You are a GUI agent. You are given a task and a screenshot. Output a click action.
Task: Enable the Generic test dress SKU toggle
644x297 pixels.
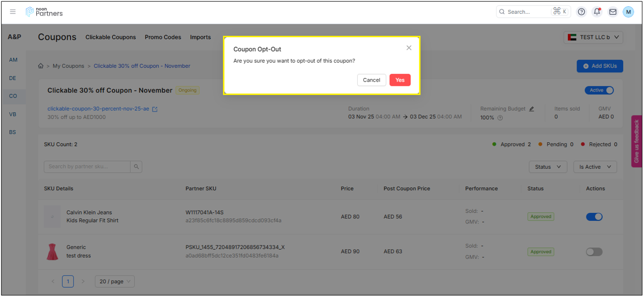(594, 252)
